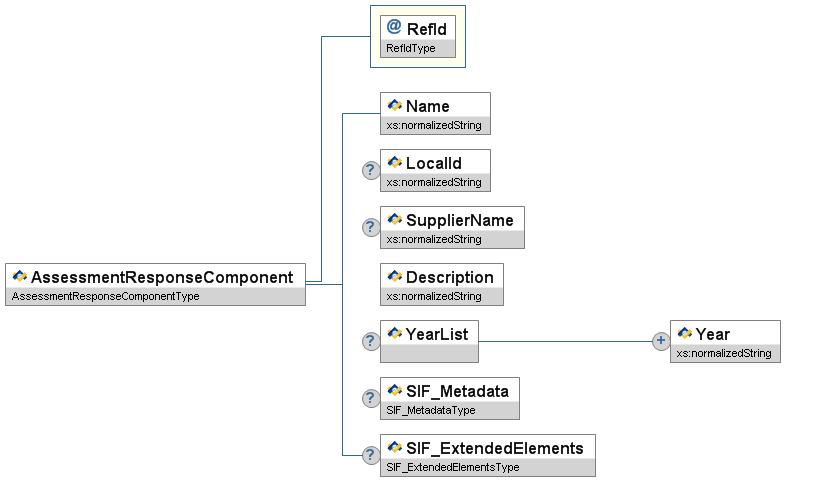This screenshot has height=481, width=821.
Task: Click the question mark icon next to SupplierName
Action: coord(370,227)
